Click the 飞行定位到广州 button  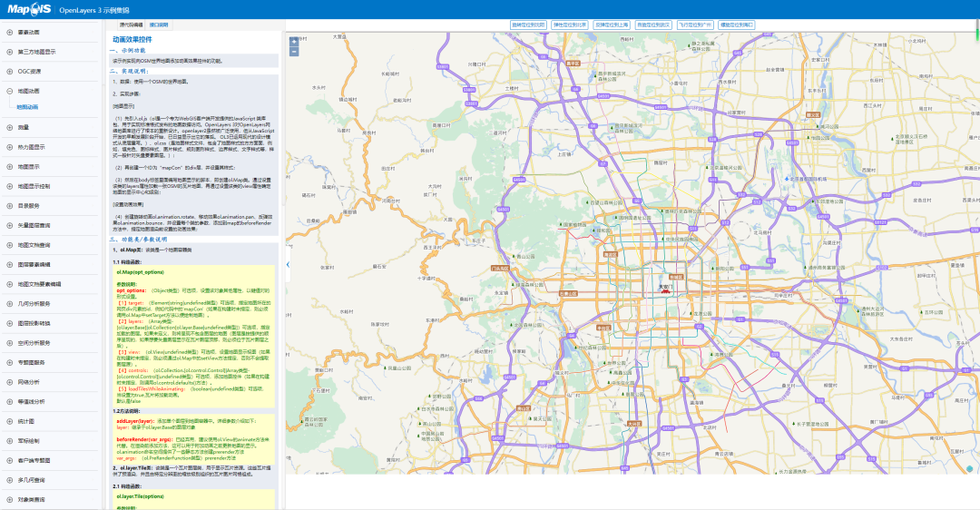point(695,25)
